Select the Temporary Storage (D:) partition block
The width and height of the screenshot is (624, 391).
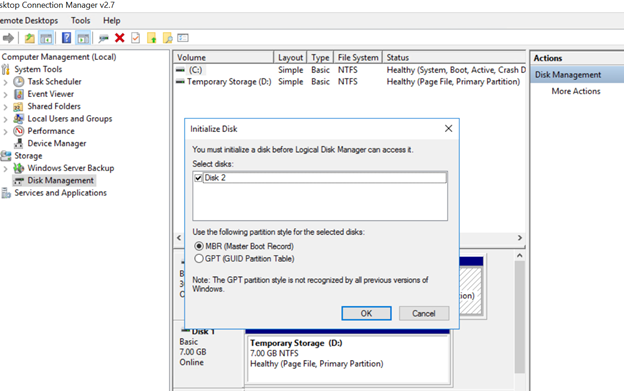point(348,359)
